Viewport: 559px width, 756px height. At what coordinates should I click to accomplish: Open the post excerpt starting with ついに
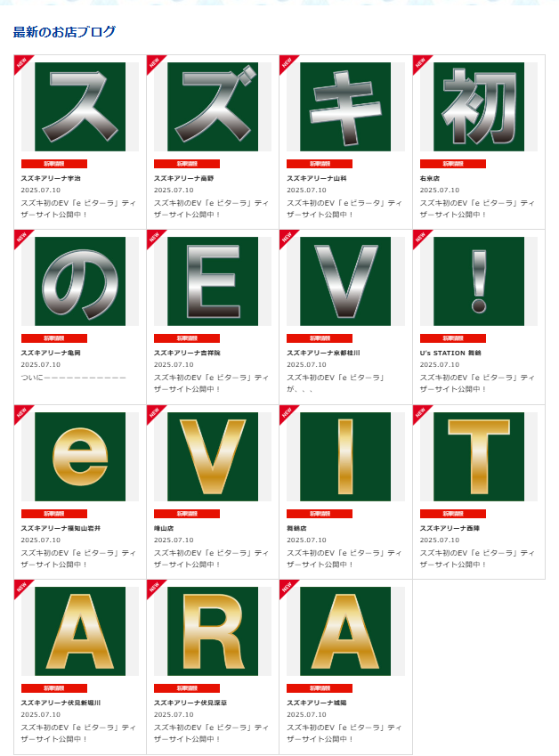tap(73, 378)
